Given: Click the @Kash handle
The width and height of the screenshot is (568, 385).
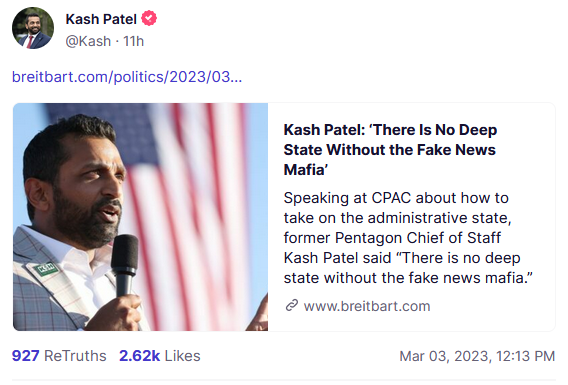Looking at the screenshot, I should 88,41.
